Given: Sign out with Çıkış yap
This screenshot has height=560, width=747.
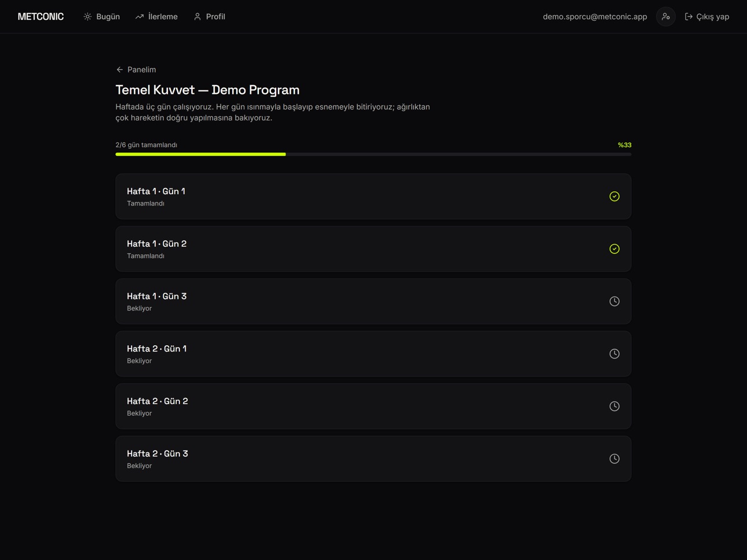Looking at the screenshot, I should (x=707, y=17).
